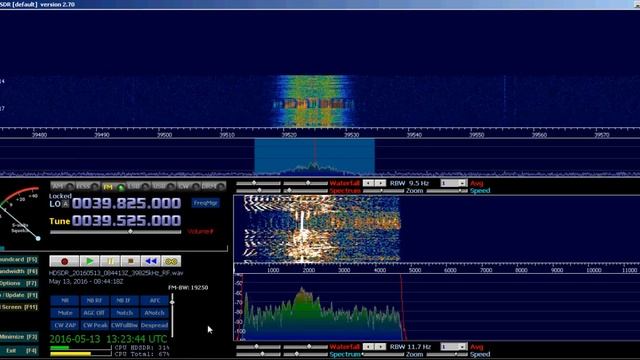640x360 pixels.
Task: Click the CW Peak button
Action: click(x=94, y=325)
